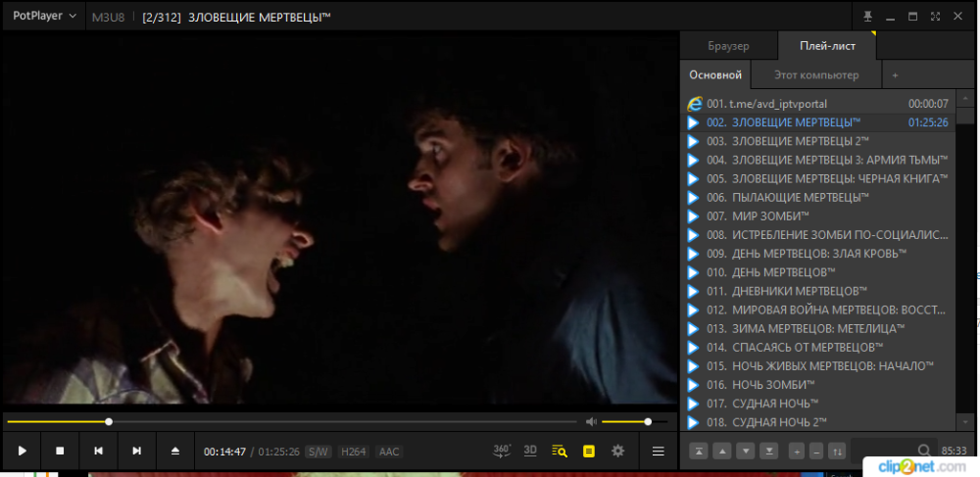Select 008. ИСТРЕБЛЕНИЕ ЗОМБИ item
Screen dimensions: 980x477
pyautogui.click(x=817, y=235)
